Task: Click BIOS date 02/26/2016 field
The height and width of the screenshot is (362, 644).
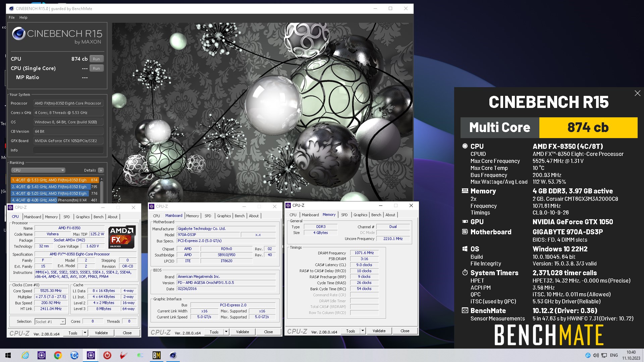Action: tap(226, 289)
